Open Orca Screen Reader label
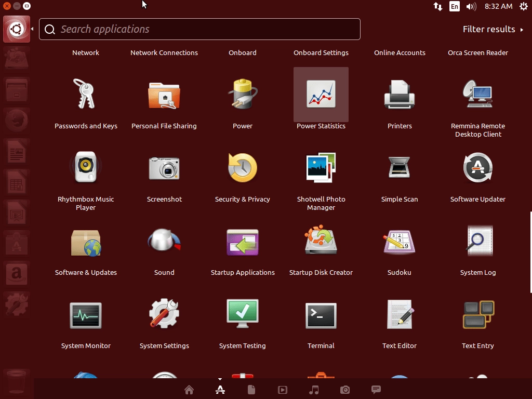This screenshot has height=399, width=532. [x=478, y=52]
